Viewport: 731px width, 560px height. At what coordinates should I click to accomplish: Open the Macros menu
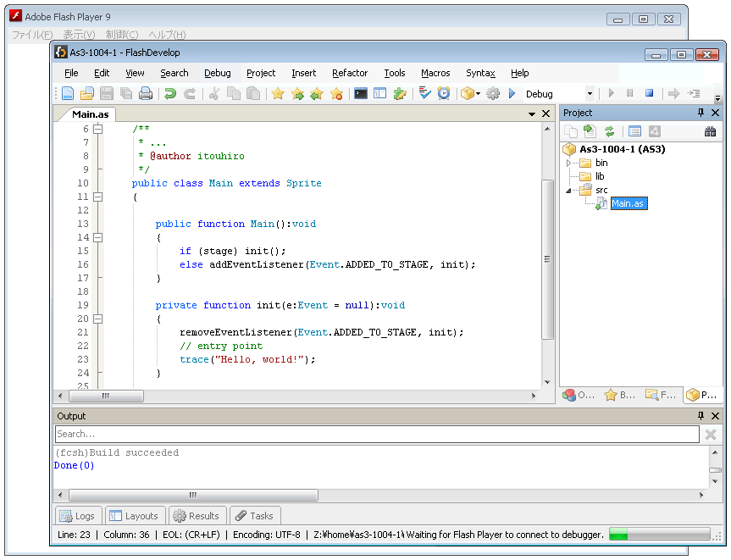click(435, 73)
